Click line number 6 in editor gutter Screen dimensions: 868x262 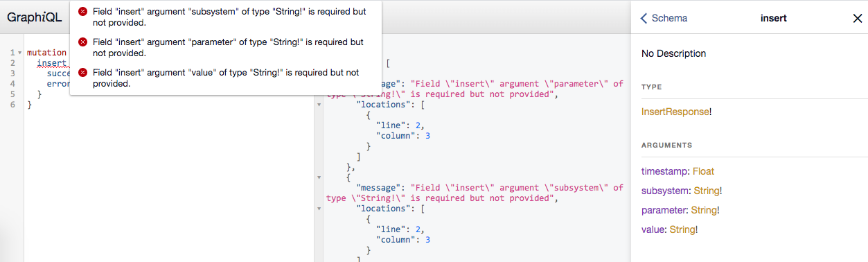click(12, 105)
